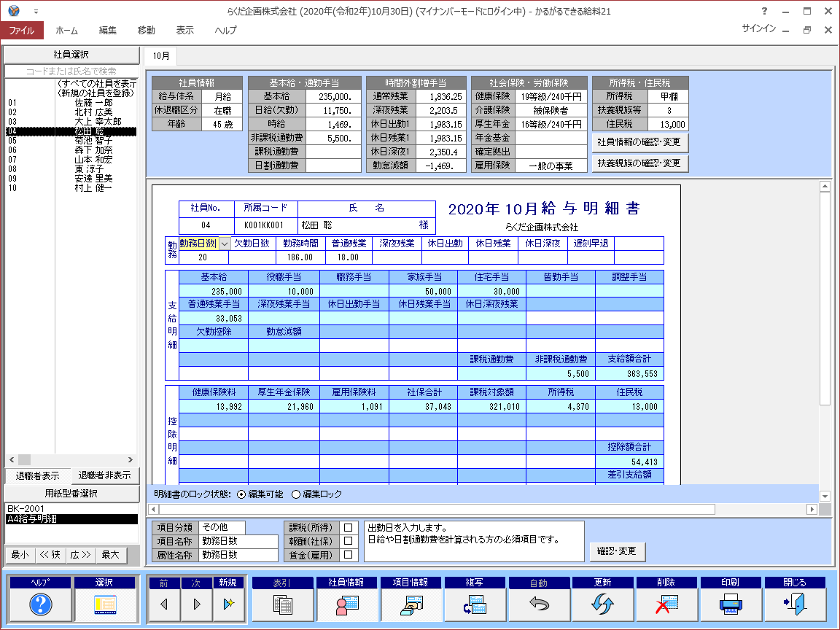Open 社員情報 employee info icon
Image resolution: width=840 pixels, height=630 pixels.
(x=346, y=604)
